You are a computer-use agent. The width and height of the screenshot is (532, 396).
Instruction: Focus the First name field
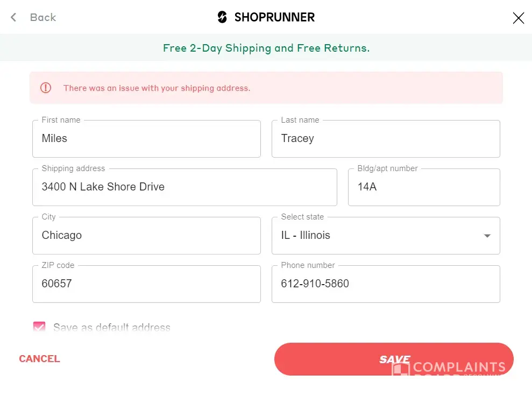(146, 139)
